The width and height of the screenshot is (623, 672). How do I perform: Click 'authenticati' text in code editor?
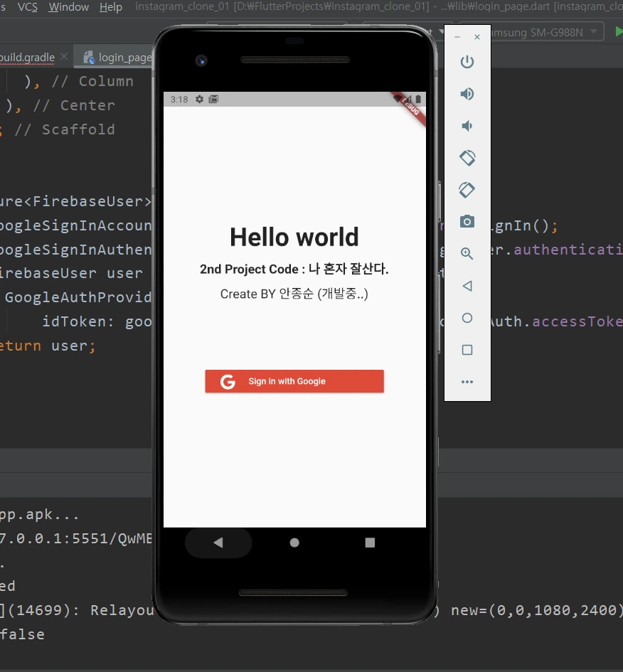[568, 250]
